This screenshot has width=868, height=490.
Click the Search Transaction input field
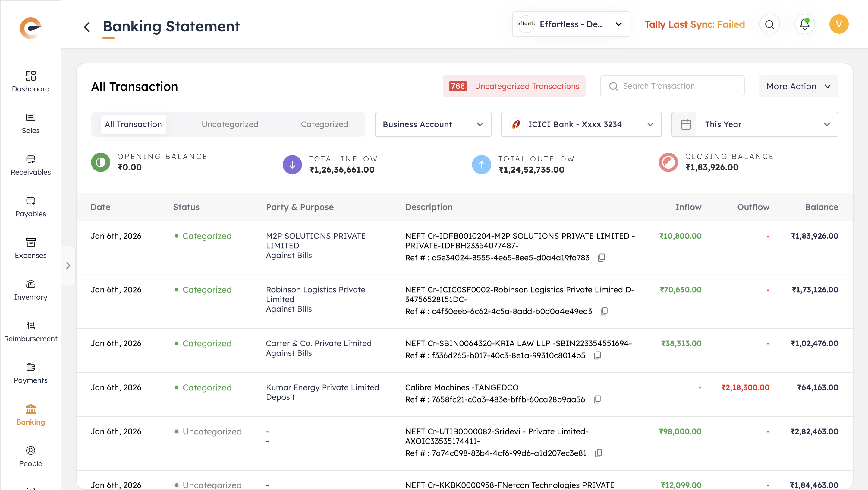[x=677, y=86]
